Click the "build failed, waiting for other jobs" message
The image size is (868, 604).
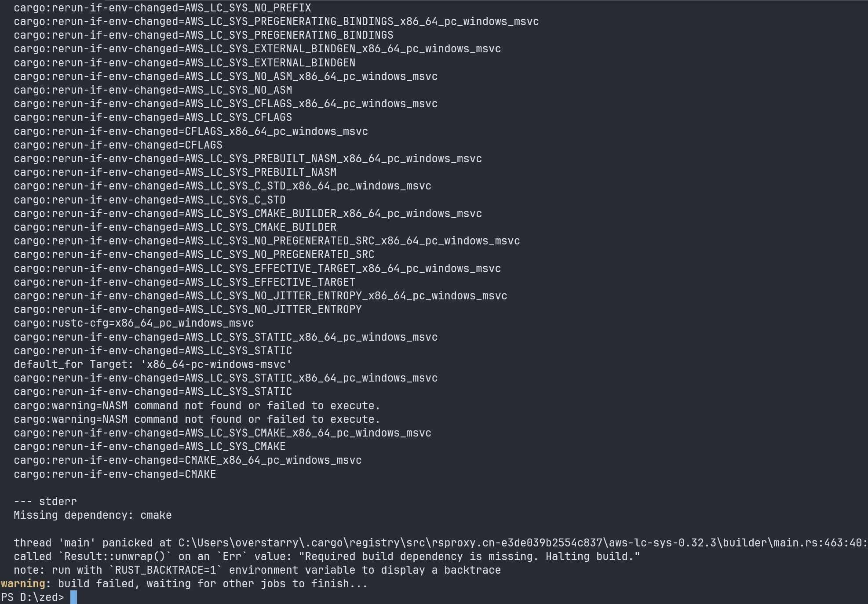(212, 584)
